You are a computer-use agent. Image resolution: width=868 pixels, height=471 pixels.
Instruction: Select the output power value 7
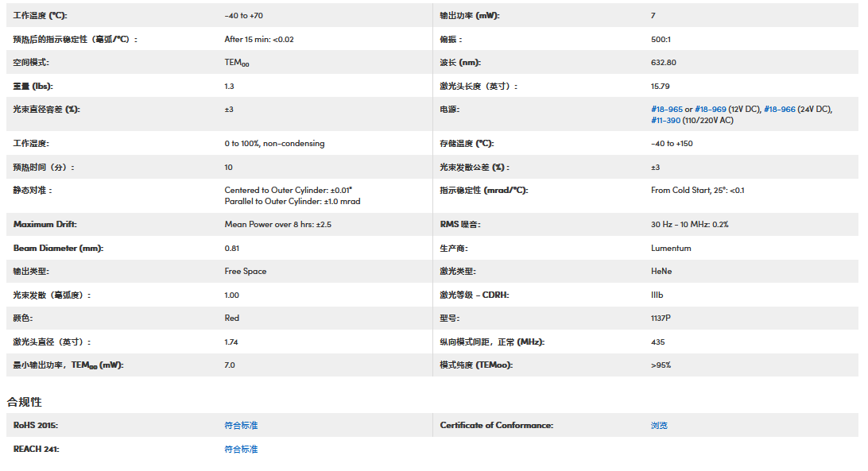653,16
